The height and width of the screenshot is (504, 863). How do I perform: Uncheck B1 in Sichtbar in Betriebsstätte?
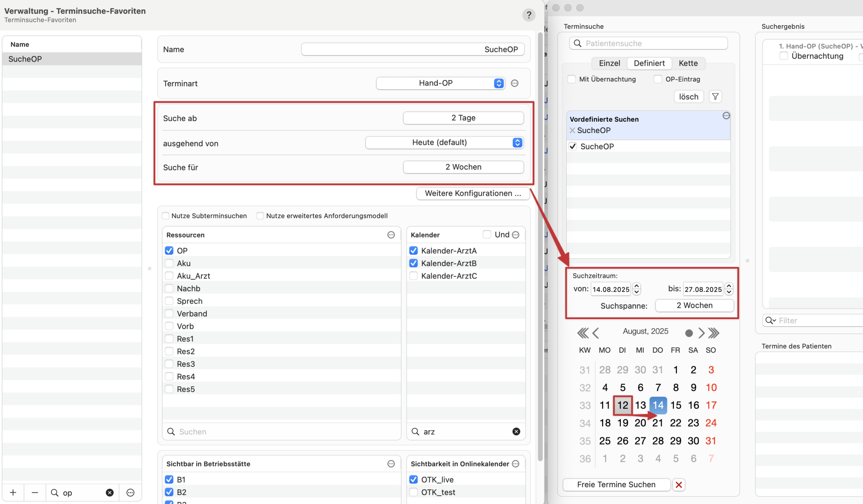pos(169,480)
